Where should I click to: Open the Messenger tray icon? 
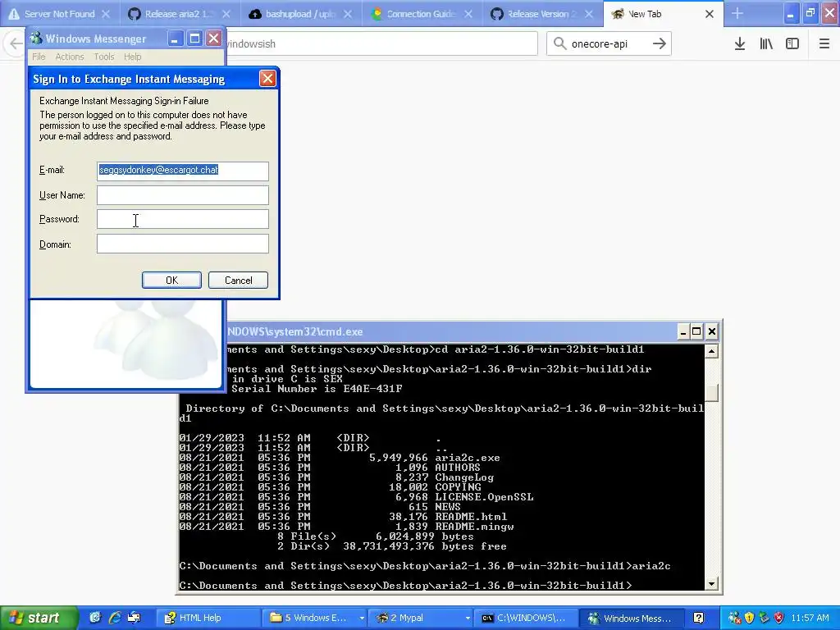(x=734, y=619)
